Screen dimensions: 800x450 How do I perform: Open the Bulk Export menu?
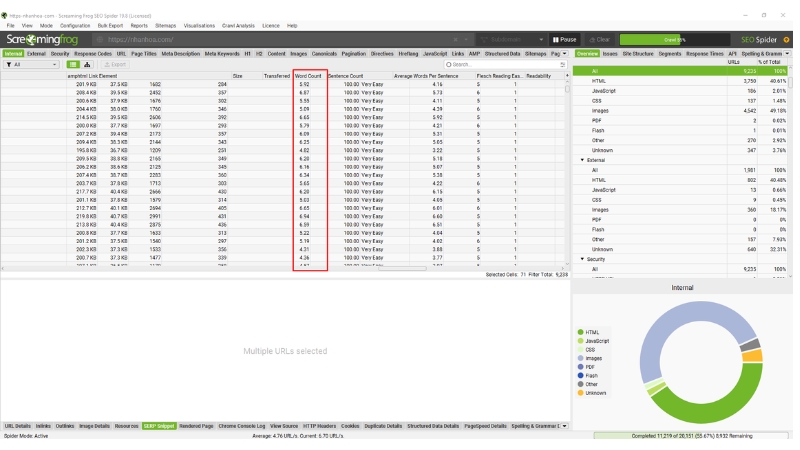tap(110, 26)
